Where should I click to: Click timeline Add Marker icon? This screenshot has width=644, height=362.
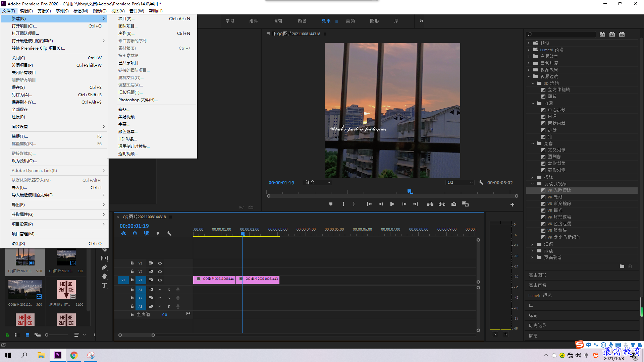(x=158, y=233)
